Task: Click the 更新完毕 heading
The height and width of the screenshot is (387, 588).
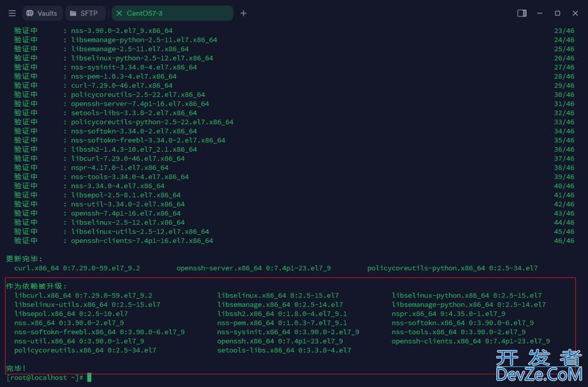Action: click(24, 259)
